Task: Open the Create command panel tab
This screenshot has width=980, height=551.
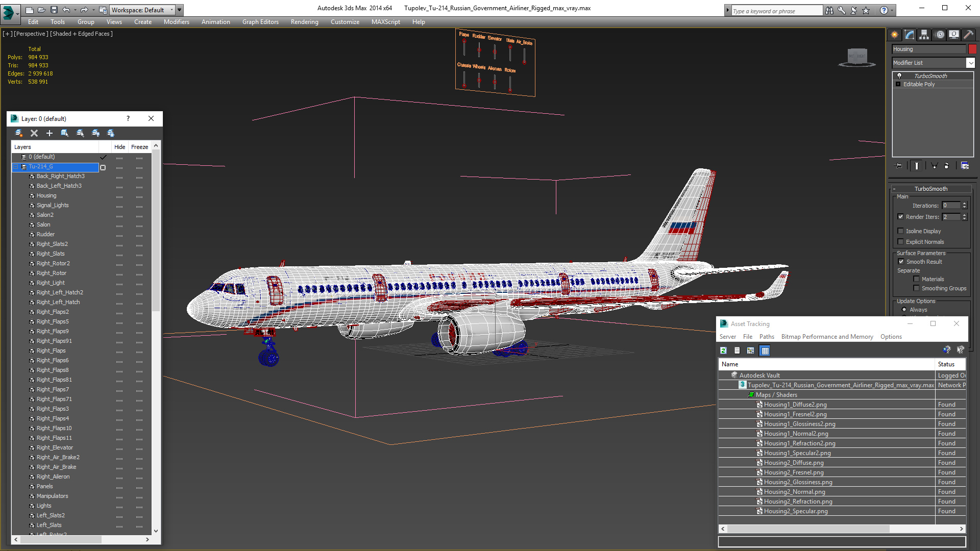Action: click(895, 35)
